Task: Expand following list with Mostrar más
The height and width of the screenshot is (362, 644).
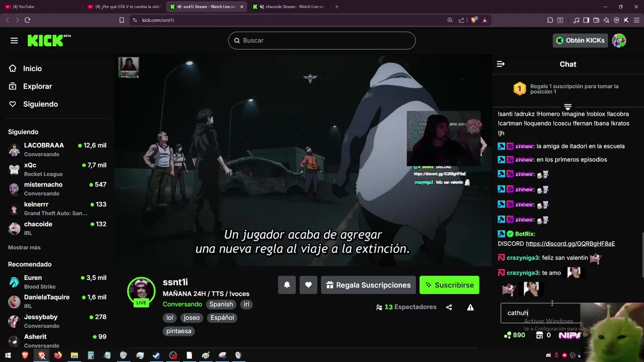Action: (24, 247)
